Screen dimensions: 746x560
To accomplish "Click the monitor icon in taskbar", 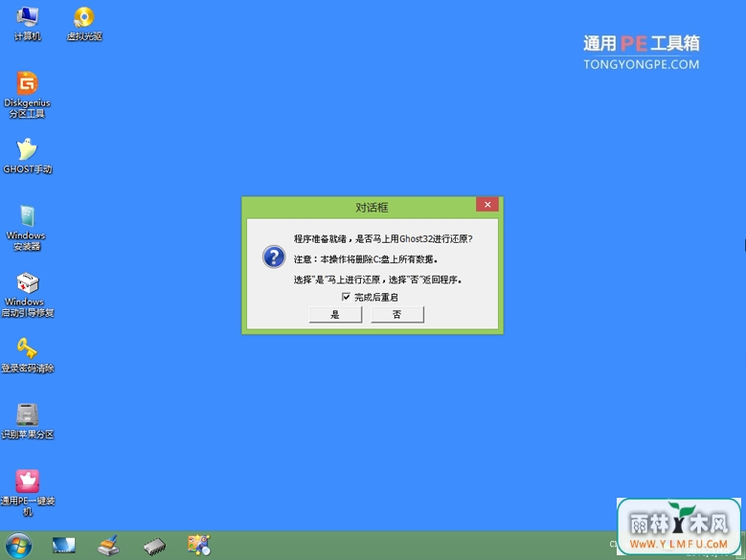I will coord(64,546).
